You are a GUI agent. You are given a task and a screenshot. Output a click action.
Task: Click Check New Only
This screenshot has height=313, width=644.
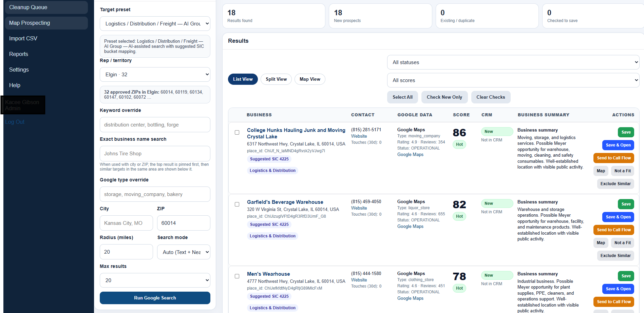point(444,97)
